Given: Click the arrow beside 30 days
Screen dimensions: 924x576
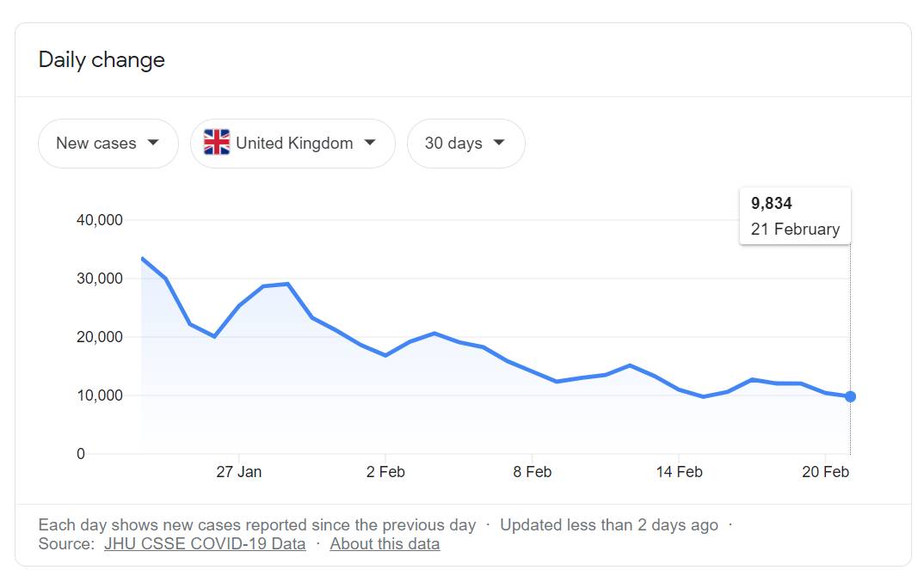Looking at the screenshot, I should [499, 143].
